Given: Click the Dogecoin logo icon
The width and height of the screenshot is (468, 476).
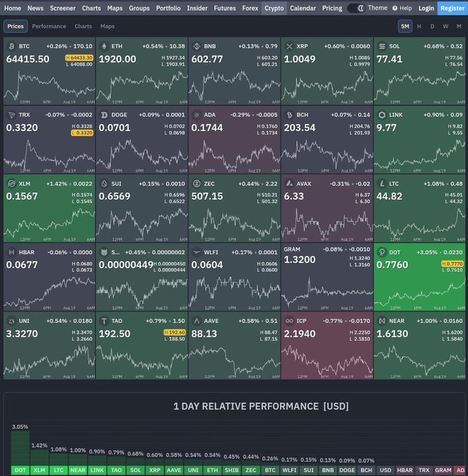Looking at the screenshot, I should tap(104, 115).
